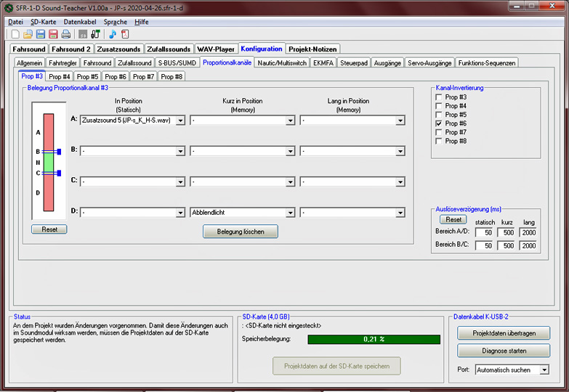Open the Zusatzsounds tab
The image size is (569, 392).
(x=118, y=49)
